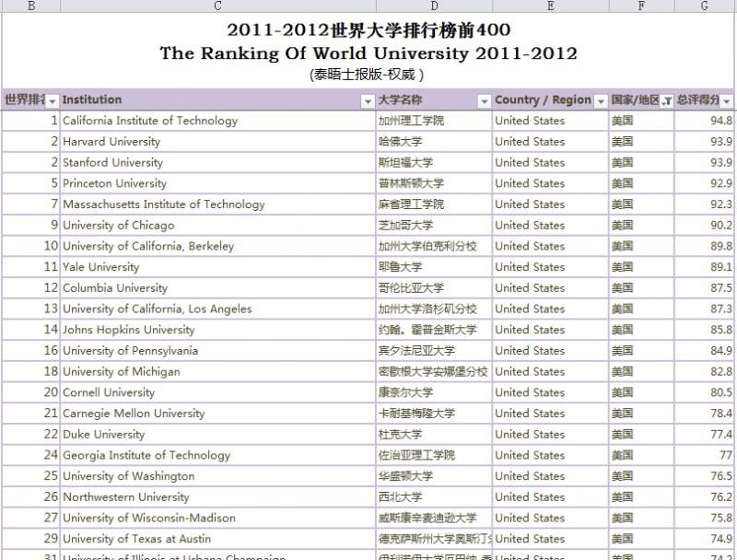Image resolution: width=737 pixels, height=560 pixels.
Task: Open the Country / Region filter dropdown
Action: point(601,101)
